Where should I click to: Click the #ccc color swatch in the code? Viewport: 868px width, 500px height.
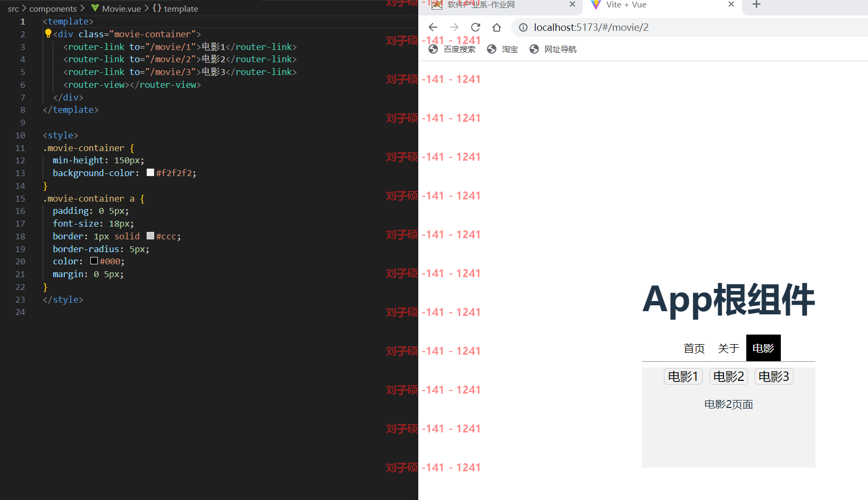(150, 236)
